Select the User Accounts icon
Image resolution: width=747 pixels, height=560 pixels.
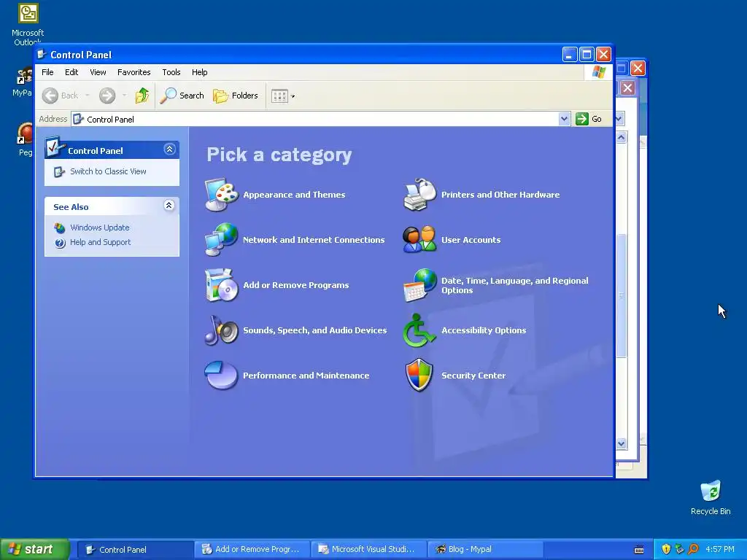(419, 239)
